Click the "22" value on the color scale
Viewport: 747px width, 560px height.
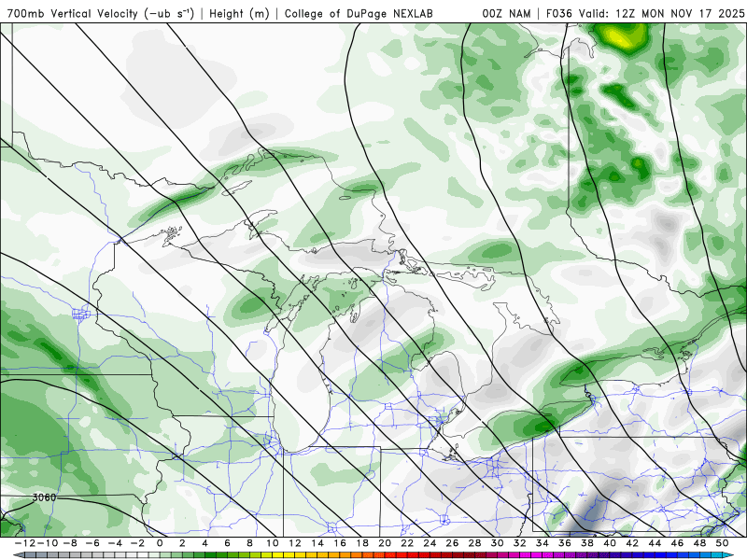pos(407,543)
